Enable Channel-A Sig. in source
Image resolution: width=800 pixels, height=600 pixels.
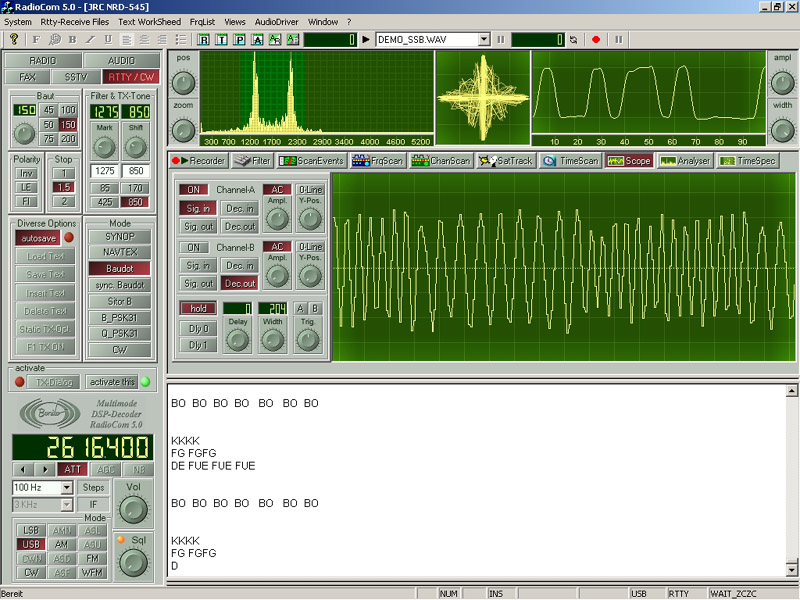(x=198, y=208)
